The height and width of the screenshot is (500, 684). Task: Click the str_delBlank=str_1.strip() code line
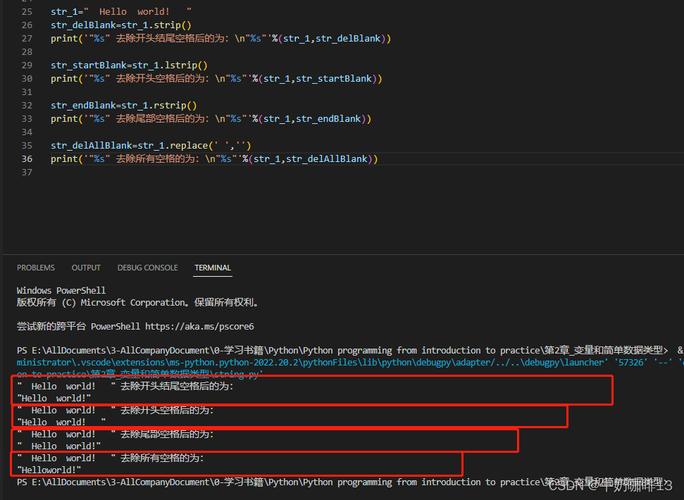click(121, 25)
